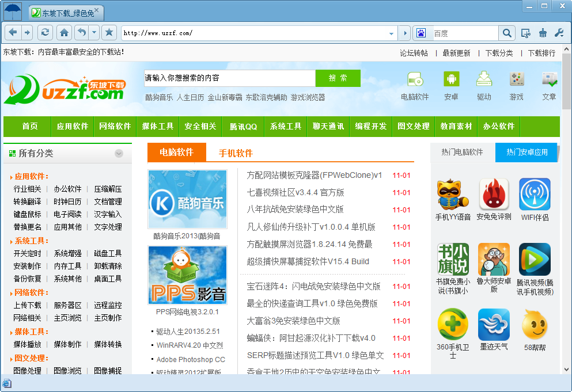
Task: Start search with the magnifier icon
Action: click(507, 33)
